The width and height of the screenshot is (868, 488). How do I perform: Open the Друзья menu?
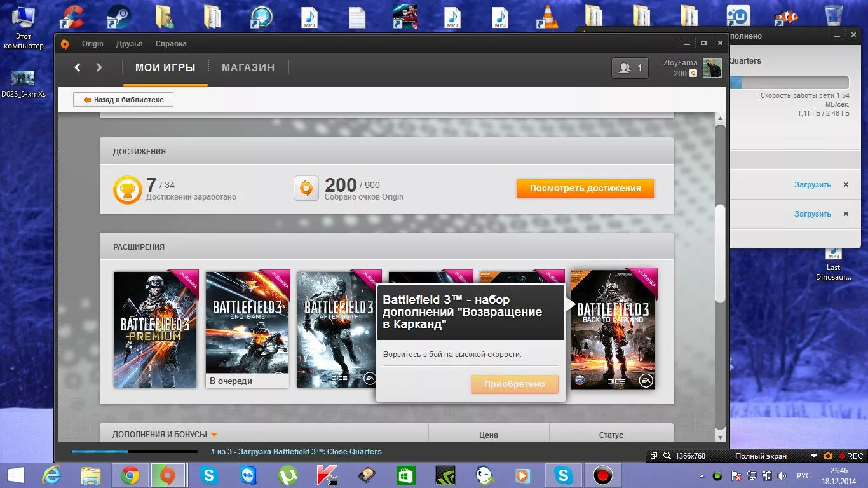[x=130, y=44]
